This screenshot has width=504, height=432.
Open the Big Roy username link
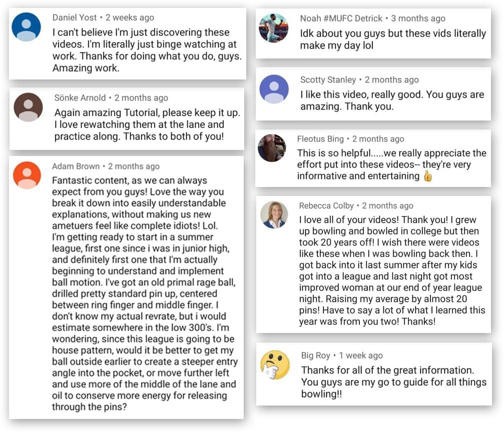point(316,355)
